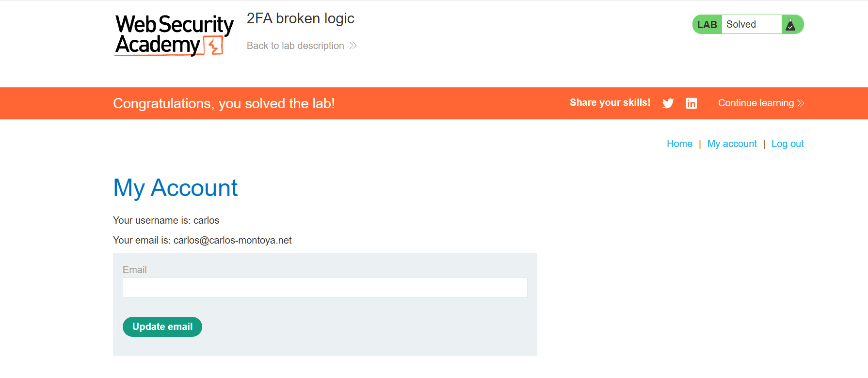Share the result on LinkedIn icon

click(x=691, y=103)
